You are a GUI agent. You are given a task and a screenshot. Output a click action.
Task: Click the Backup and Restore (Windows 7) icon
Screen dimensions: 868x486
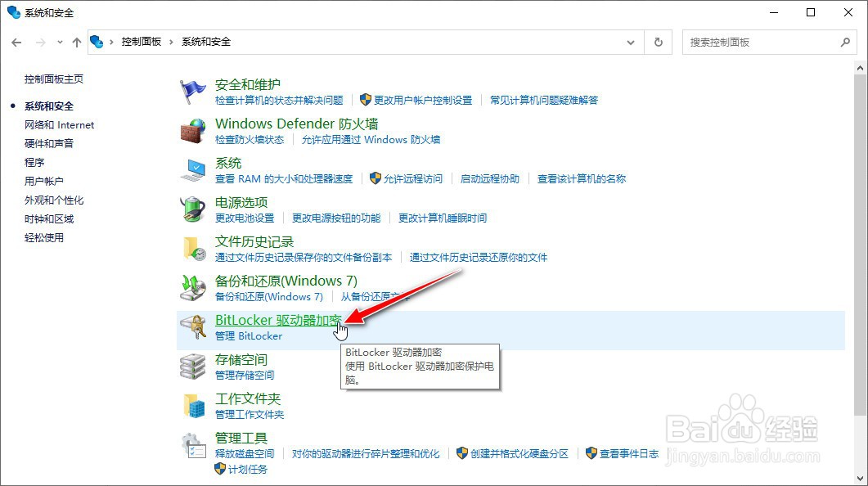click(x=192, y=288)
